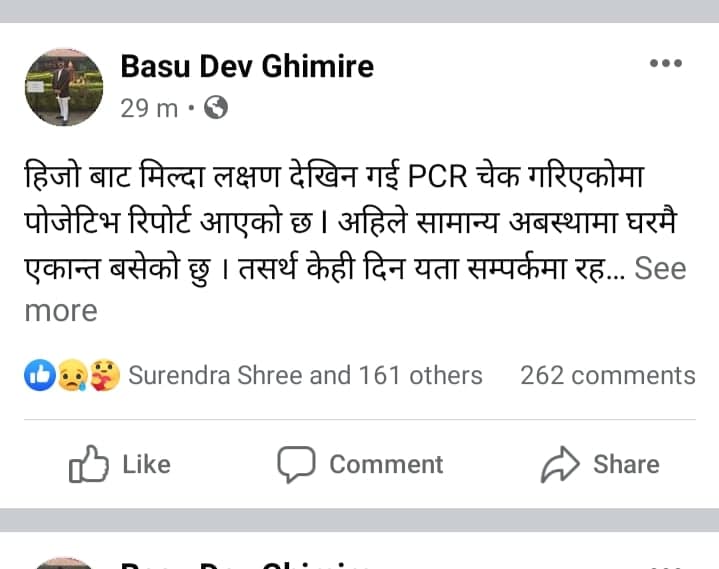Click the speech bubble Comment icon

pos(296,464)
